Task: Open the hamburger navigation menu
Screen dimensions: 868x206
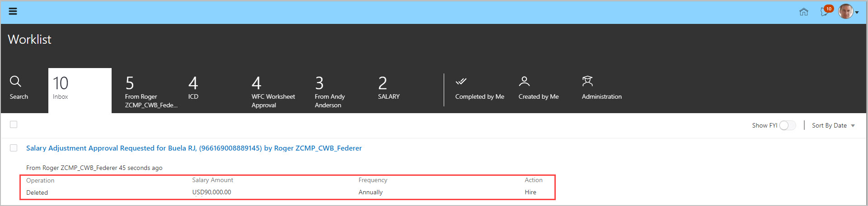Action: click(x=13, y=11)
